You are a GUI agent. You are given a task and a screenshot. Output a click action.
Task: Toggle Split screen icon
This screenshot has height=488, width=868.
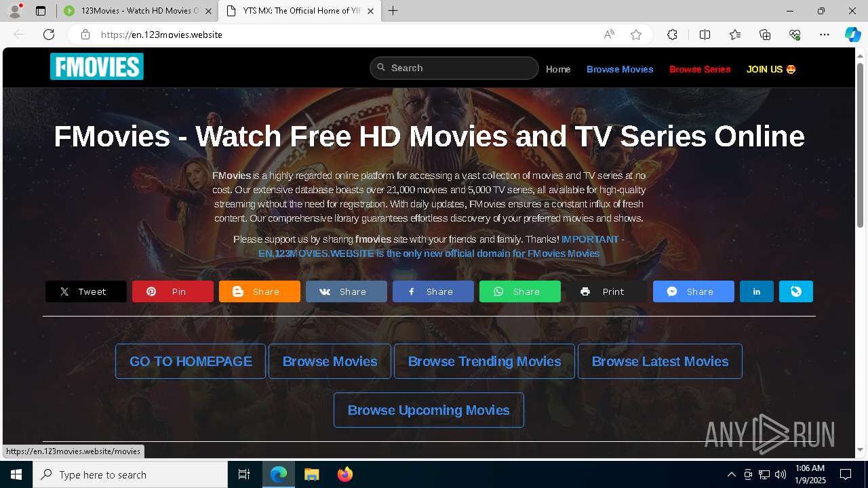coord(705,35)
